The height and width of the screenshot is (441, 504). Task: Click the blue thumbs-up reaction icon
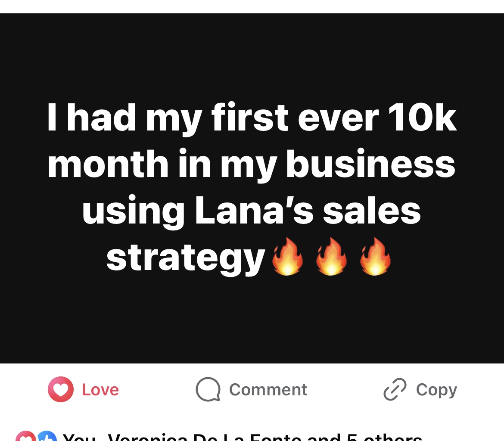point(47,437)
